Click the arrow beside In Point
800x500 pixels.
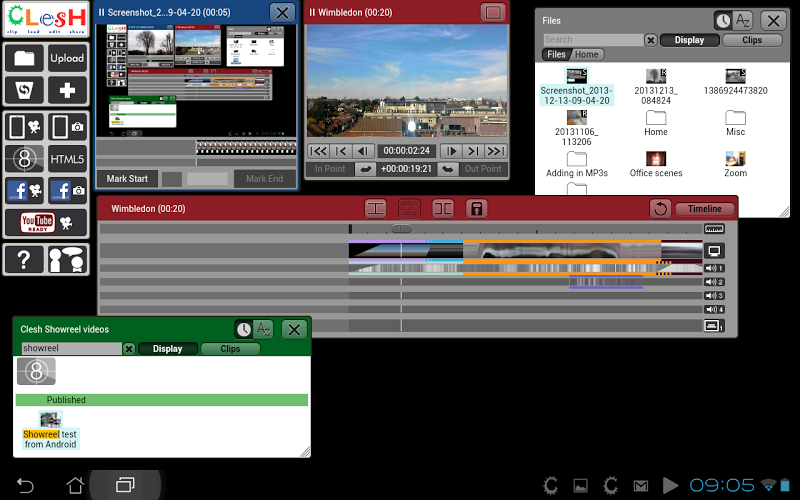[x=365, y=169]
